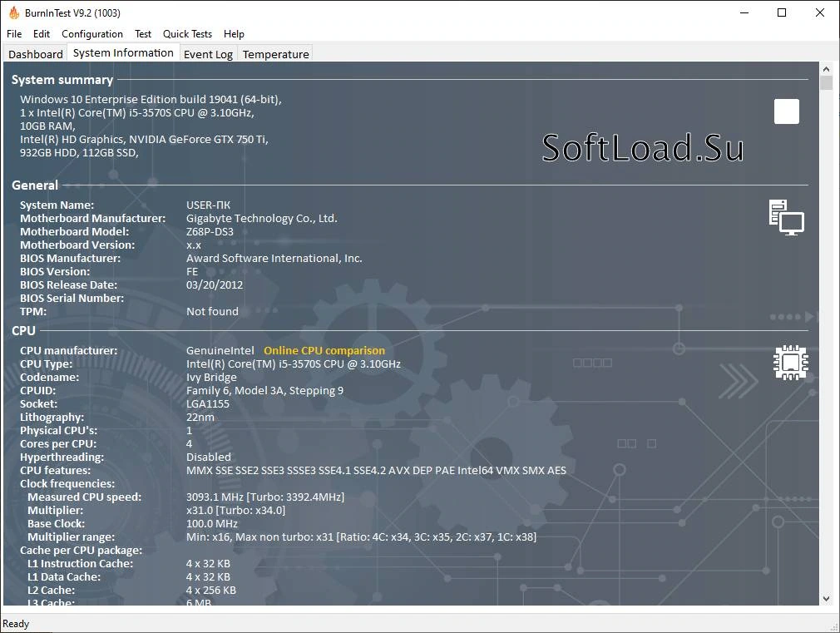Click Multiplier value x31.0
This screenshot has height=633, width=840.
tap(235, 510)
